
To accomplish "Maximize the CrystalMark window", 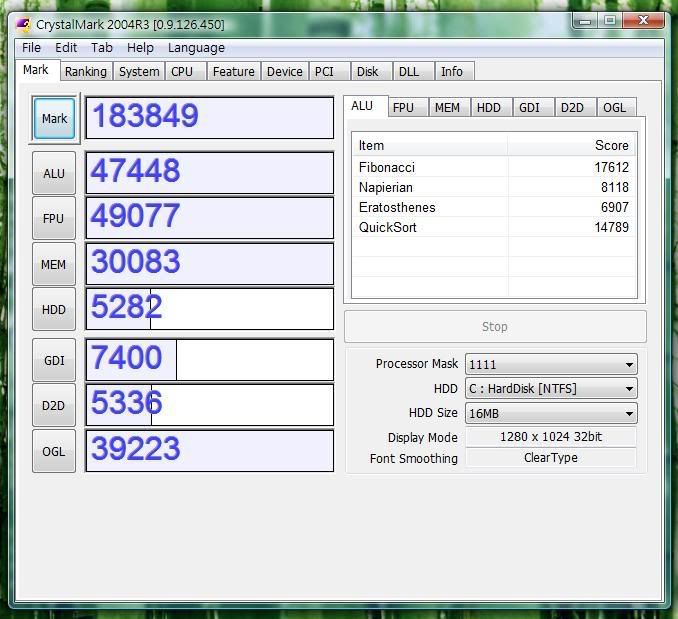I will 610,21.
